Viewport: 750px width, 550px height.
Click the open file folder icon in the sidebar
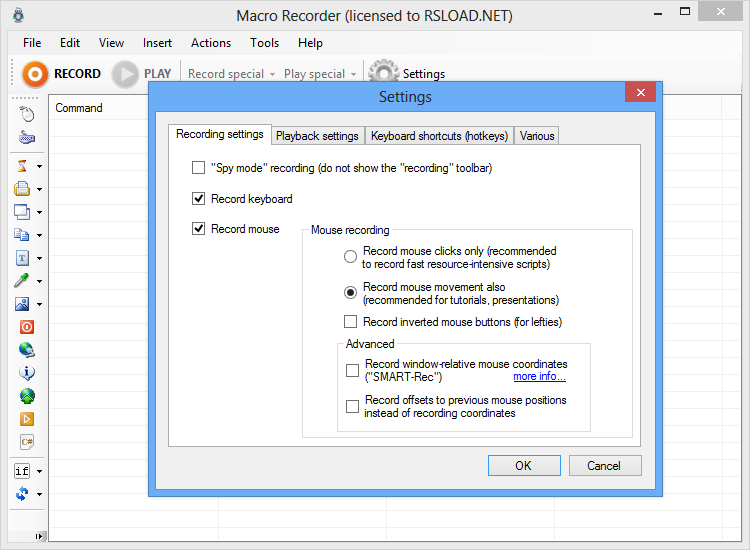click(x=22, y=189)
